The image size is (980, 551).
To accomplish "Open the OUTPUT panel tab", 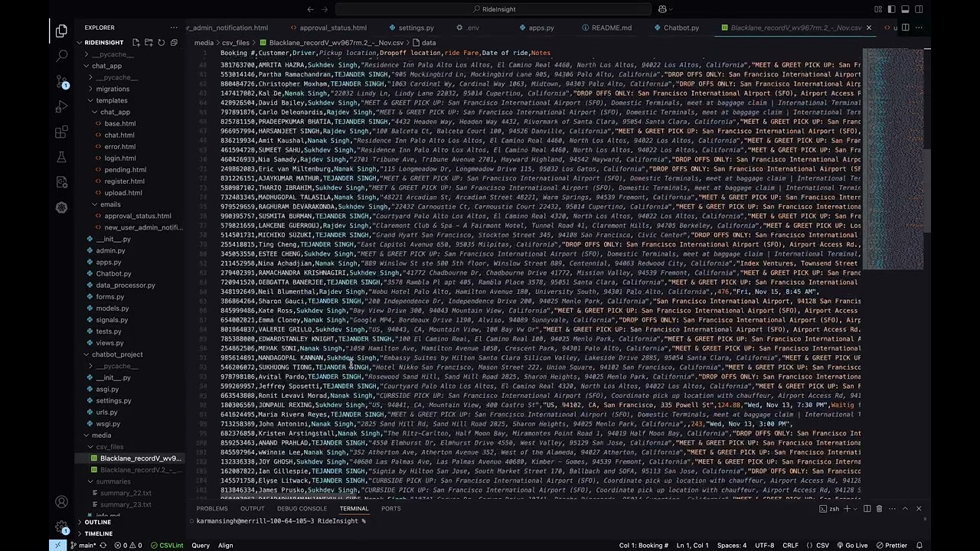I will (252, 508).
